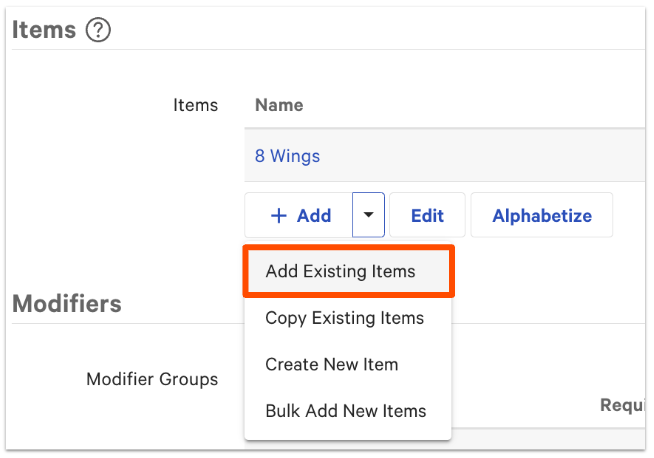Toggle the dropdown caret next to Add
This screenshot has height=458, width=654.
pos(369,216)
